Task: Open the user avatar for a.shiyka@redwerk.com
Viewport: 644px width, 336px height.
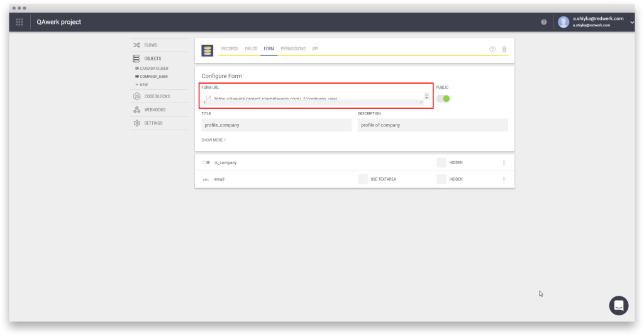Action: (563, 22)
